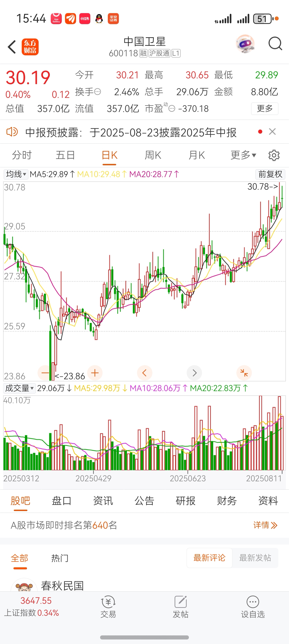Image resolution: width=289 pixels, height=644 pixels.
Task: Tap the 最高 30.65 value
Action: point(197,75)
